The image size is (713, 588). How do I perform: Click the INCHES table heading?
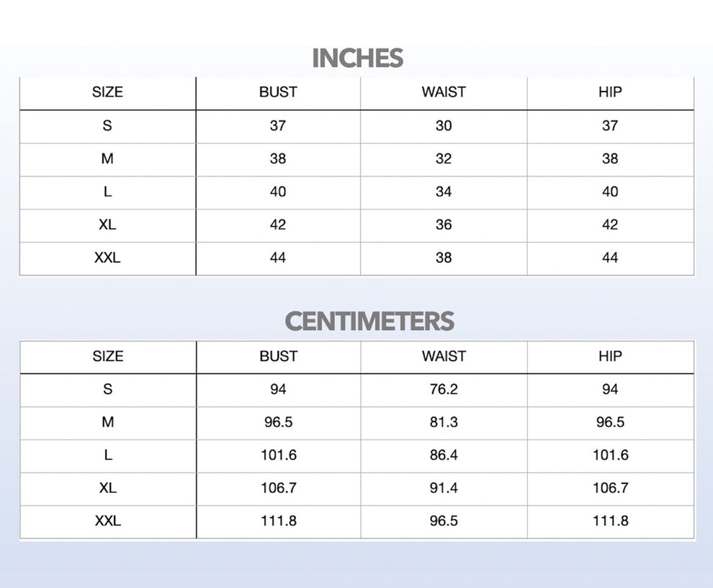click(357, 58)
